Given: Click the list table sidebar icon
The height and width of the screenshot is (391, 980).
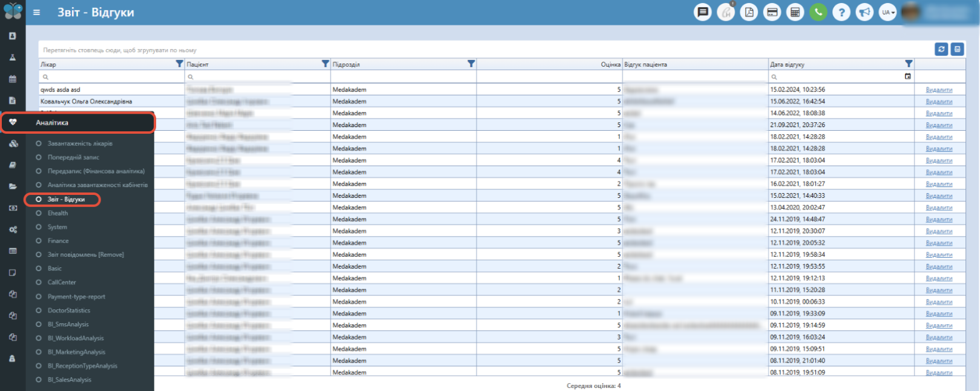Looking at the screenshot, I should click(x=13, y=251).
